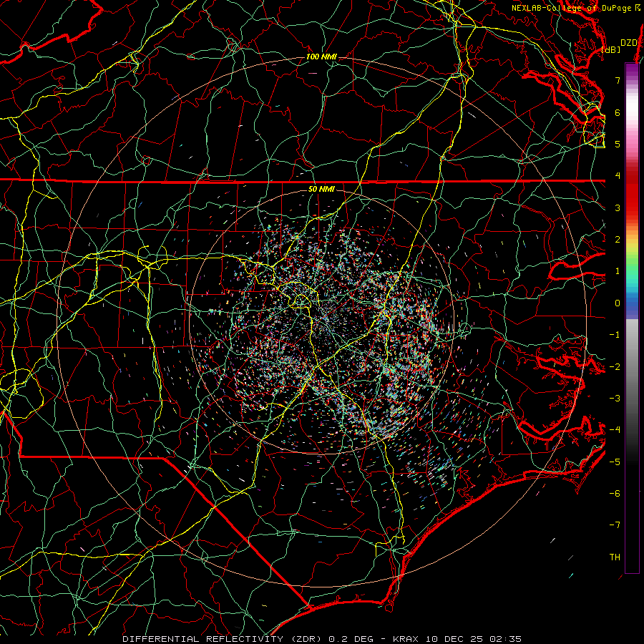Click the 5 value on the color scale

[618, 144]
